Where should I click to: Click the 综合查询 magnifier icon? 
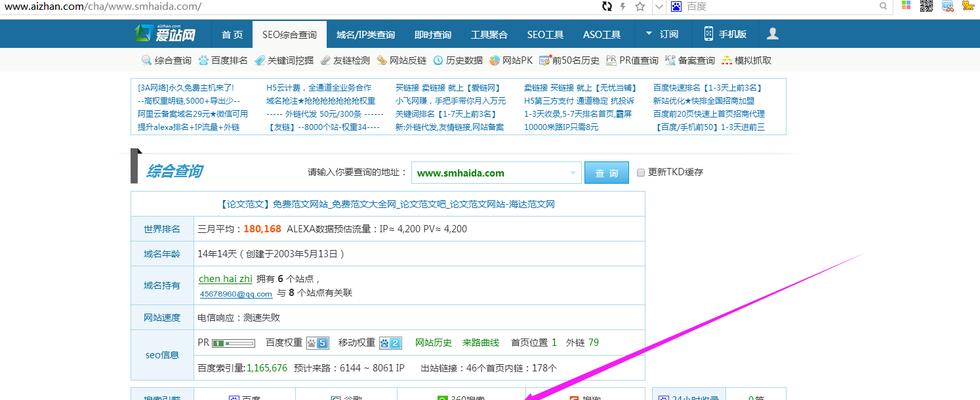(146, 61)
